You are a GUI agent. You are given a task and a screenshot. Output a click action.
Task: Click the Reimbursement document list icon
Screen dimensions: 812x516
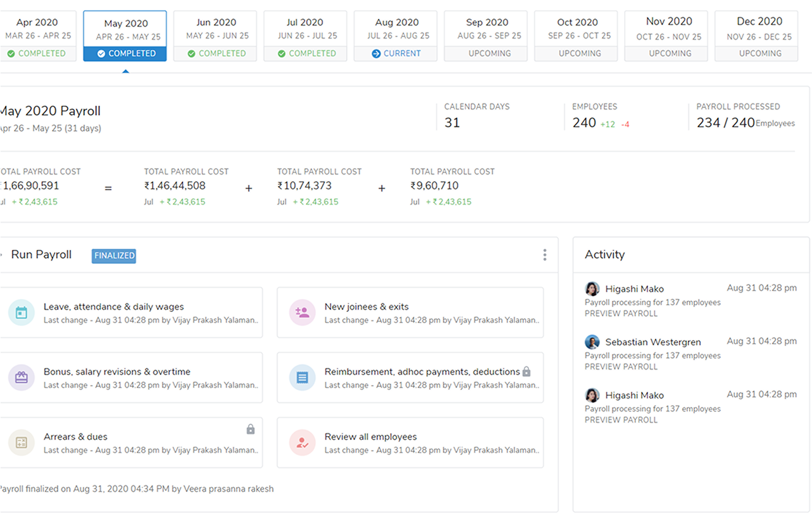pyautogui.click(x=302, y=378)
